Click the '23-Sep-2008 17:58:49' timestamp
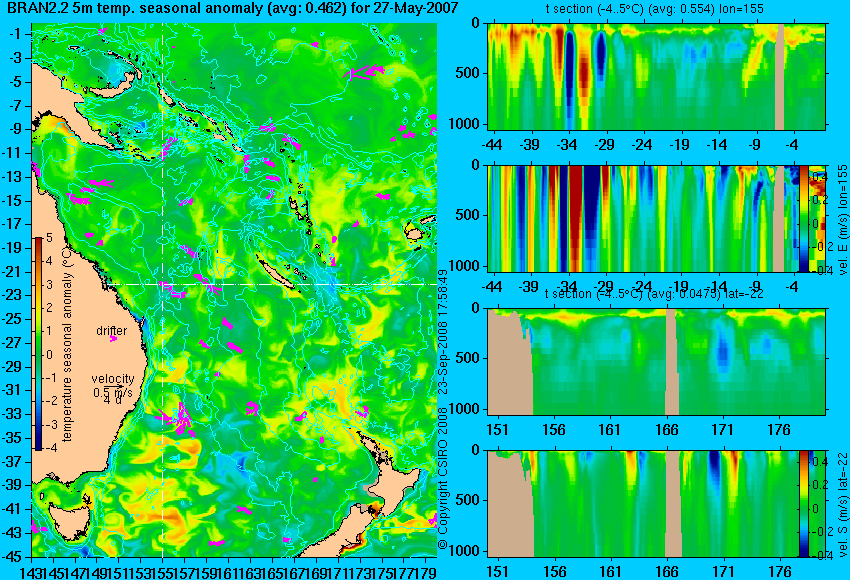The height and width of the screenshot is (580, 850). pos(443,333)
